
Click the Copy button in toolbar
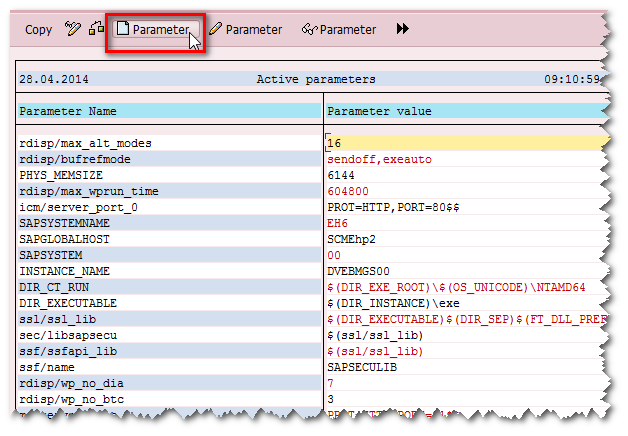click(38, 30)
